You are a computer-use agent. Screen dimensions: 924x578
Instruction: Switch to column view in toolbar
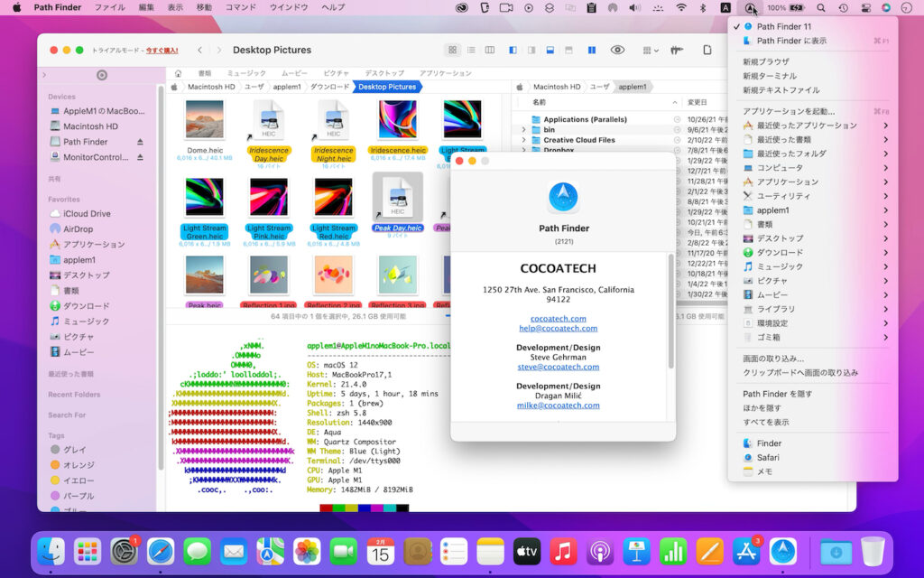click(490, 51)
